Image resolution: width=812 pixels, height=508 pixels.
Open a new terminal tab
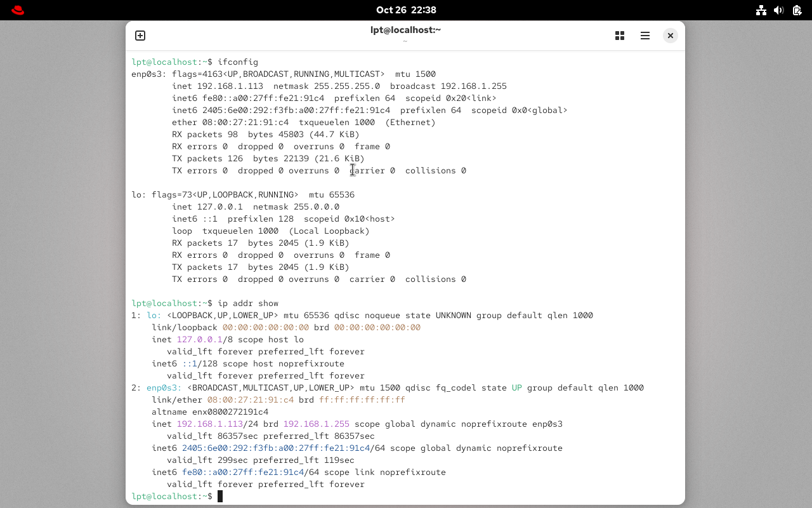point(140,36)
